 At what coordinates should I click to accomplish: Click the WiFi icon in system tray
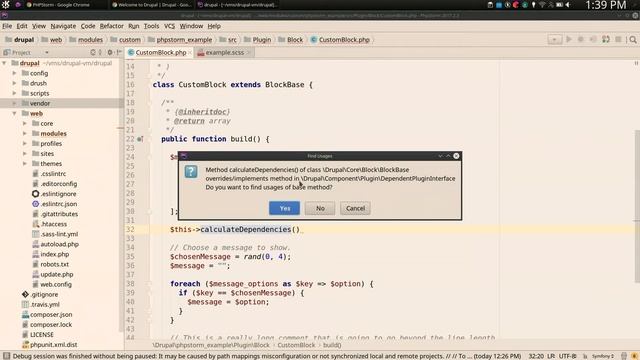[x=542, y=5]
